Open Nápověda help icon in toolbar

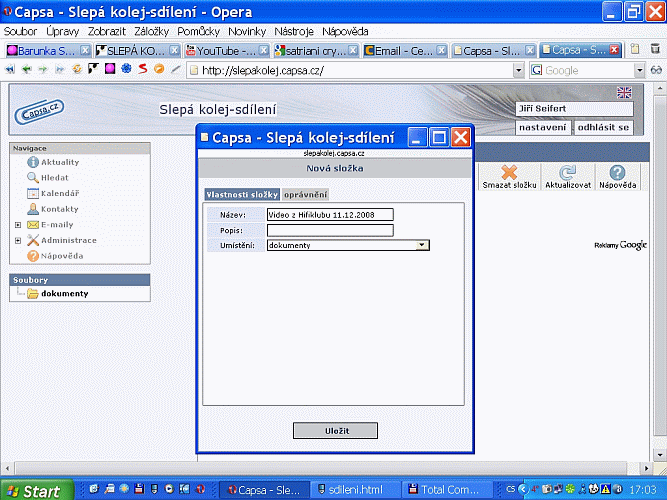point(617,173)
